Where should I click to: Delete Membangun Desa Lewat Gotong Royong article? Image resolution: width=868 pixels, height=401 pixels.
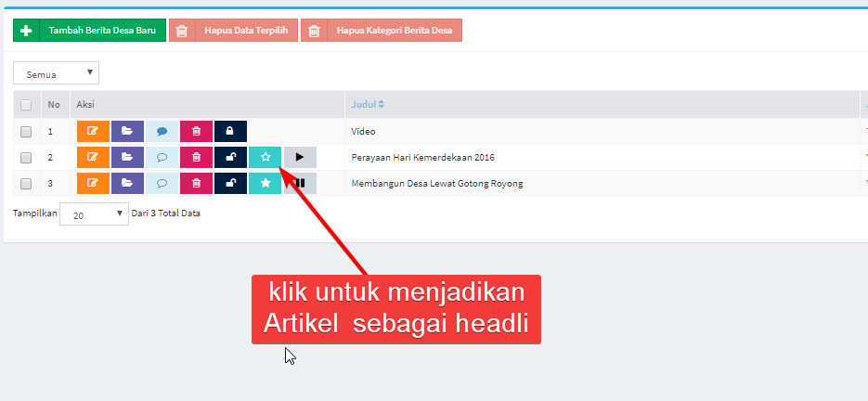196,184
